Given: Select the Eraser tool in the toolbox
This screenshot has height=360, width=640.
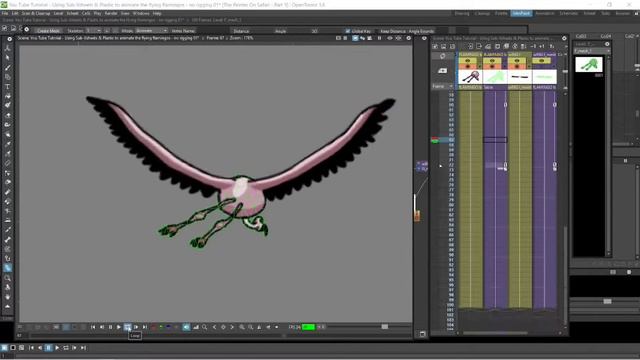Looking at the screenshot, I should click(x=7, y=115).
